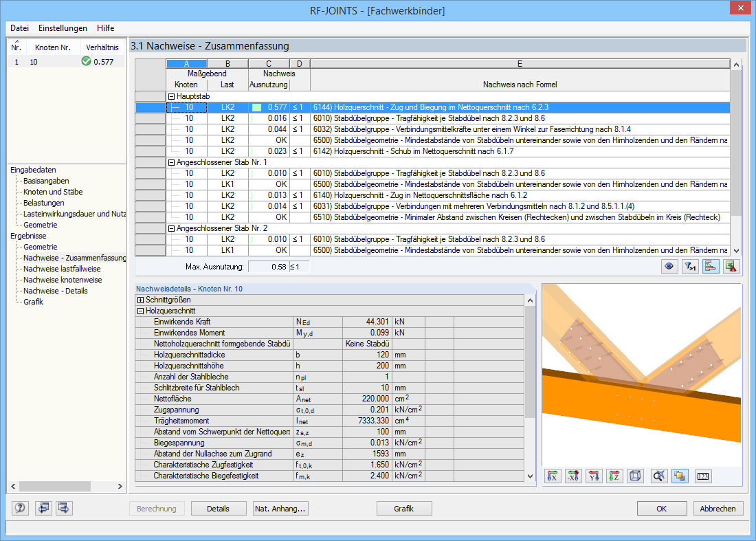Open Nachweise lastfallweise tree item
The image size is (756, 541).
tap(62, 269)
